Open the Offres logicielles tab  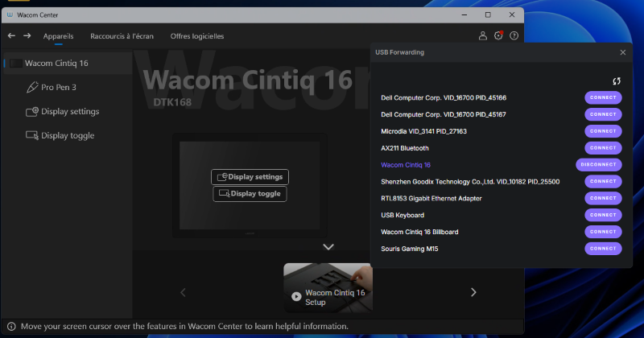tap(197, 36)
